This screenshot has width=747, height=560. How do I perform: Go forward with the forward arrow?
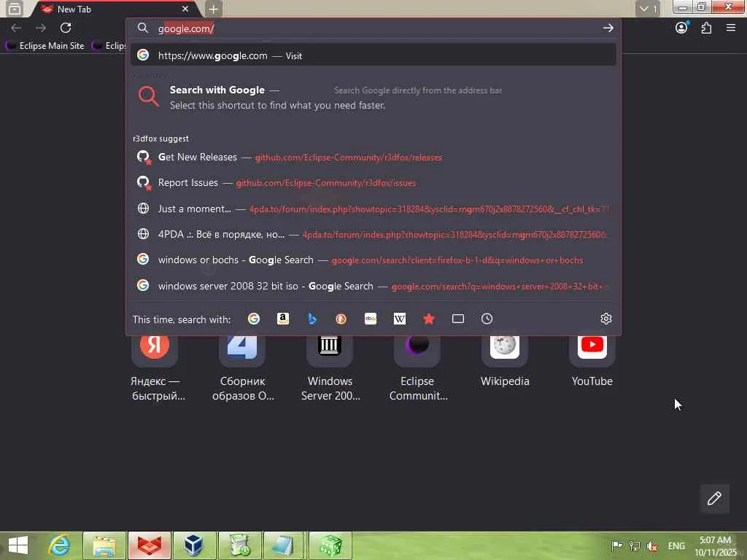point(41,28)
